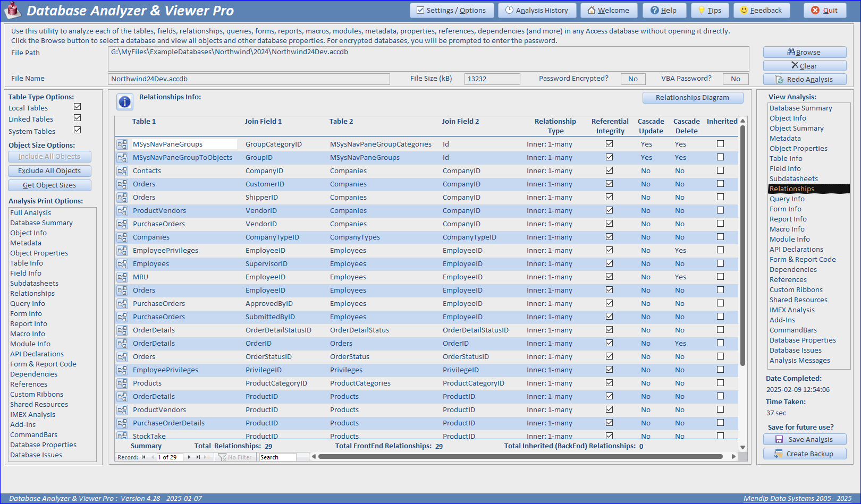Open the Relationships Diagram

[693, 98]
